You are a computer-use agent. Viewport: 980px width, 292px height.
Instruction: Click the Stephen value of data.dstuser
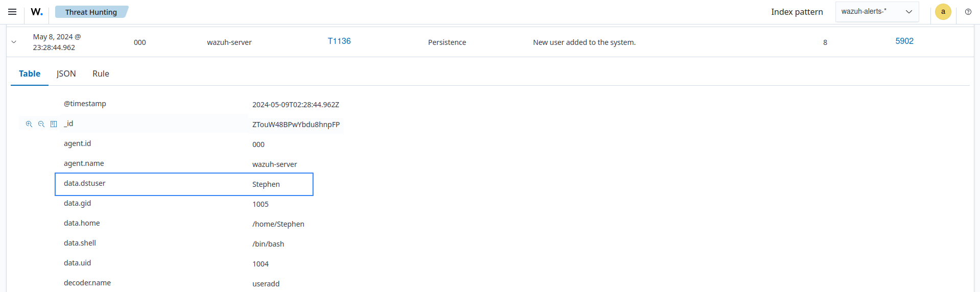266,184
